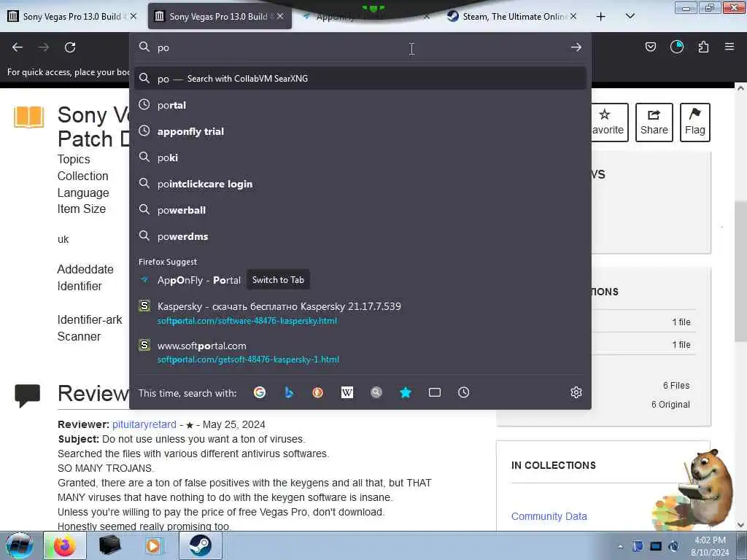747x560 pixels.
Task: Search this time with the gray magnifier engine
Action: (x=376, y=392)
